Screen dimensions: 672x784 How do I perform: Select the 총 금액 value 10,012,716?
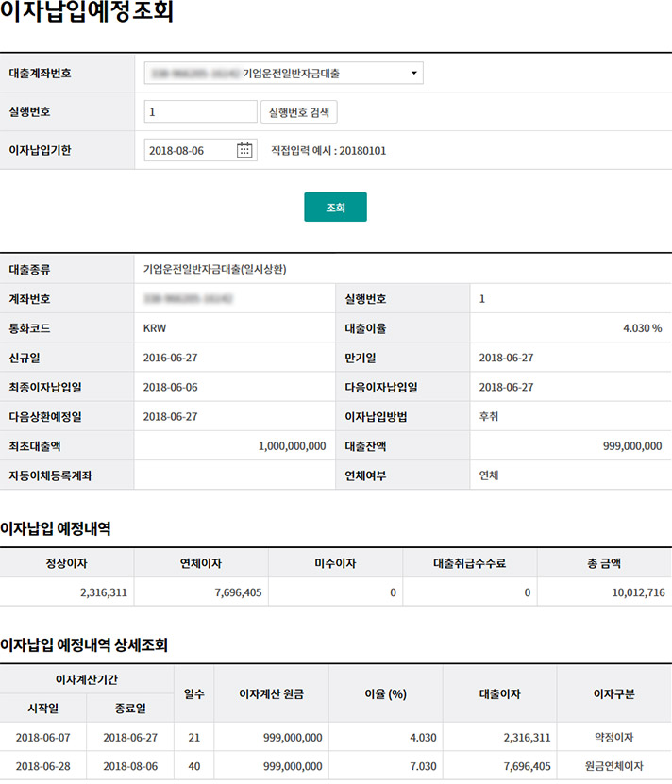[637, 592]
